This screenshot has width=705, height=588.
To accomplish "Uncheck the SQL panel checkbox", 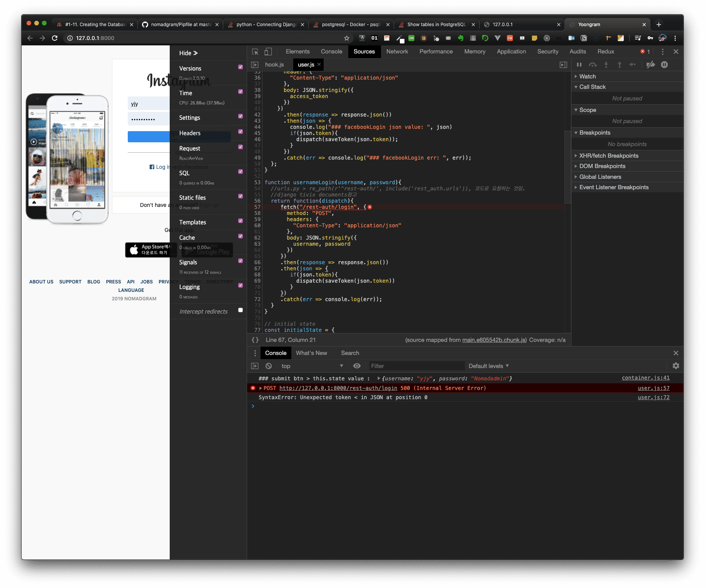I will (x=241, y=172).
